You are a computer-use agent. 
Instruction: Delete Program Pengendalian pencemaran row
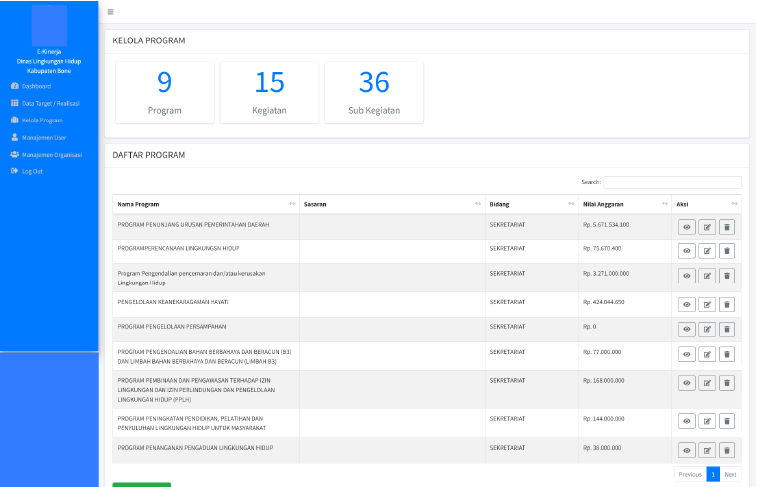click(727, 276)
